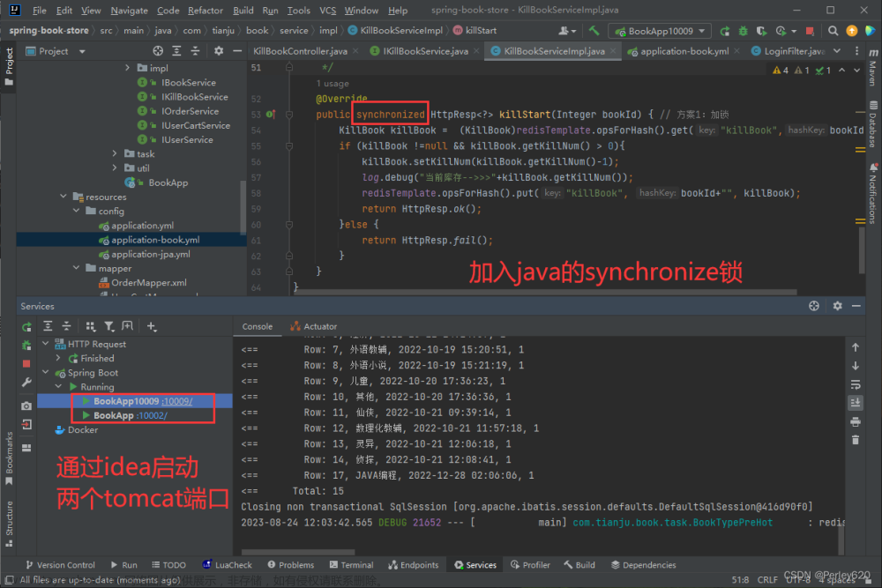This screenshot has width=882, height=588.
Task: Expand the task folder
Action: (115, 153)
